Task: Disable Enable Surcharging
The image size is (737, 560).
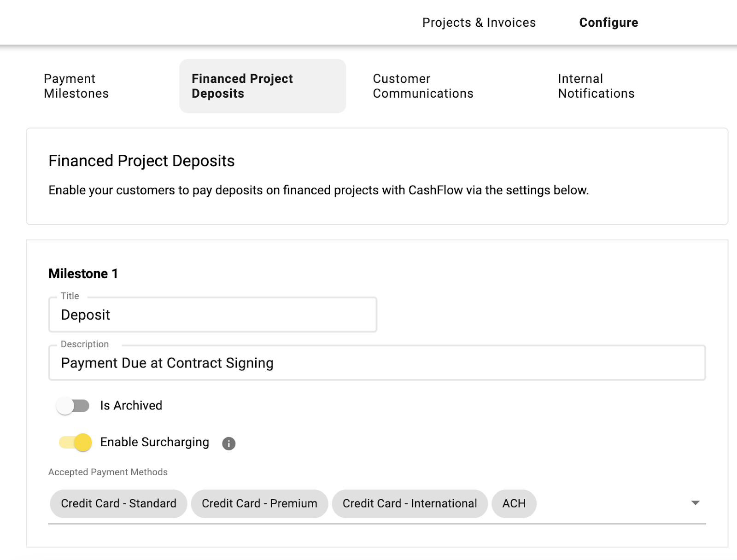Action: point(74,443)
